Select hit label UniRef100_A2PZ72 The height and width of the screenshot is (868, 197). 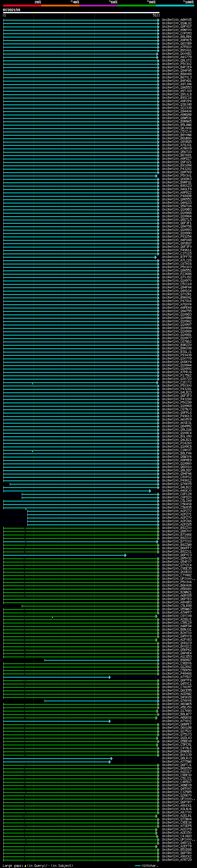coord(177,511)
